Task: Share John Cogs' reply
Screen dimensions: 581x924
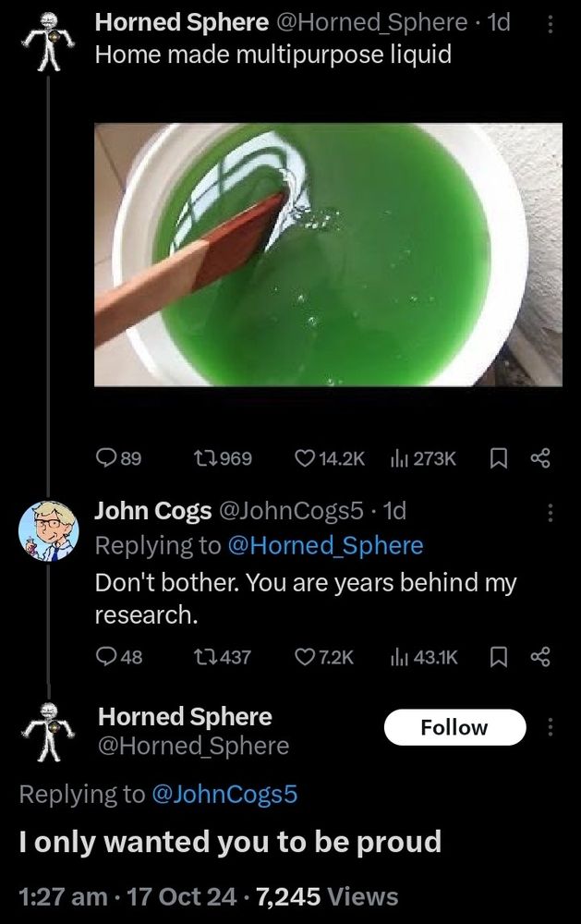Action: [x=540, y=657]
